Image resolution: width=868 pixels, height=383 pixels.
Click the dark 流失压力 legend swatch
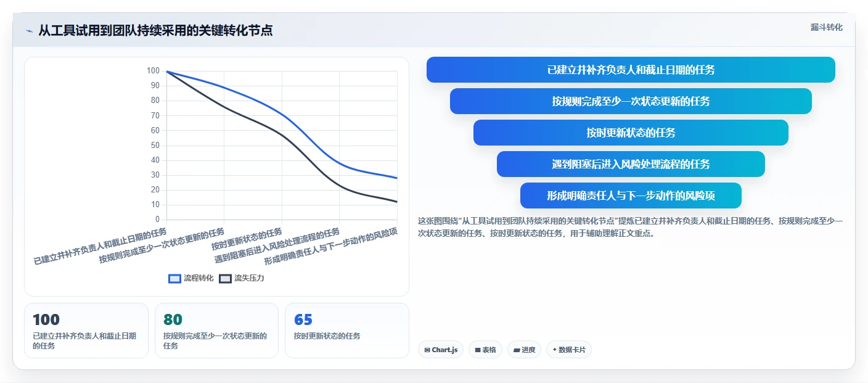click(x=225, y=278)
